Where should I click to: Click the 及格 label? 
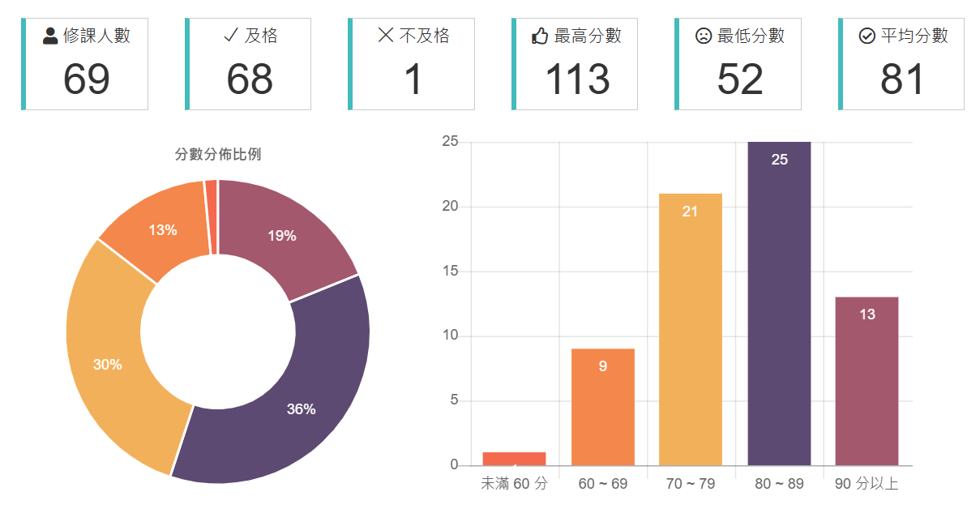(x=261, y=36)
